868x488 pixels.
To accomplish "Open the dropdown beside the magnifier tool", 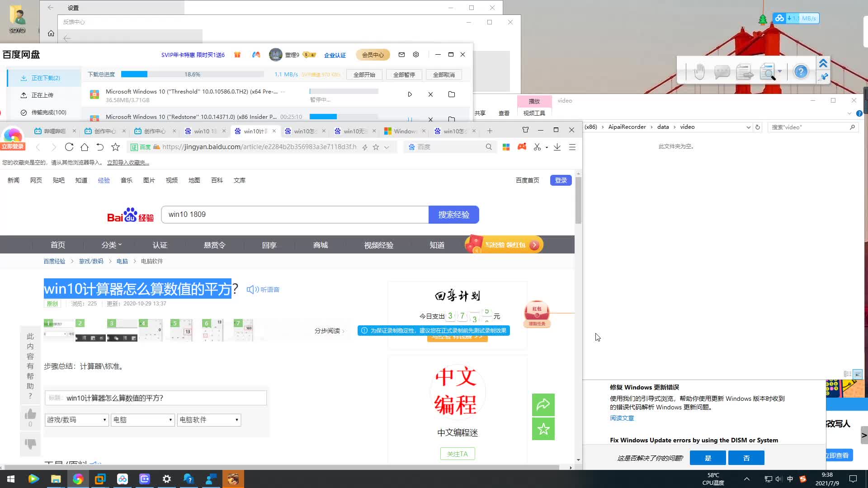I will click(x=780, y=71).
